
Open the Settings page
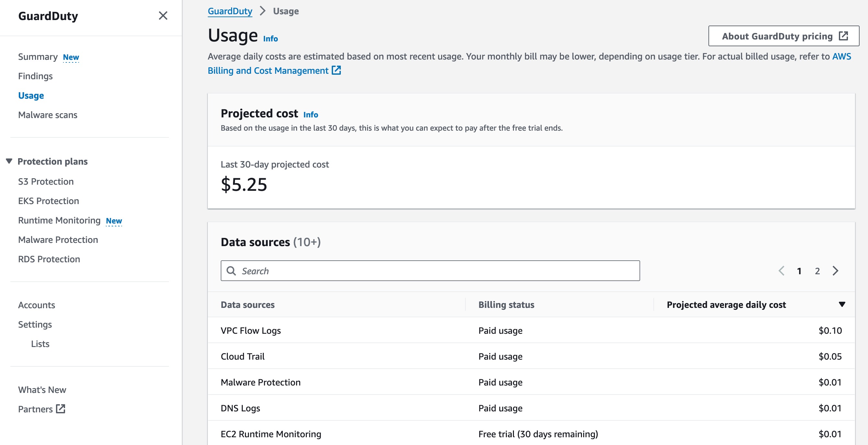pyautogui.click(x=35, y=324)
